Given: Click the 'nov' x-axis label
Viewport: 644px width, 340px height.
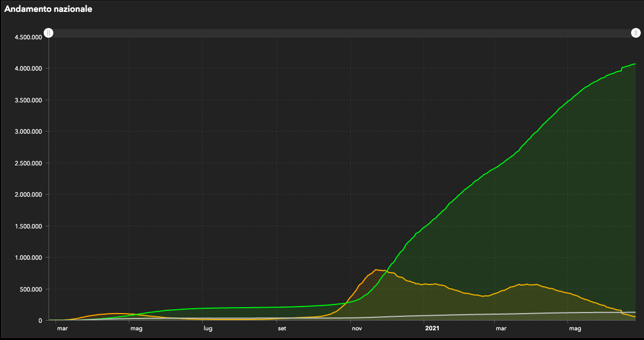Looking at the screenshot, I should (x=356, y=328).
